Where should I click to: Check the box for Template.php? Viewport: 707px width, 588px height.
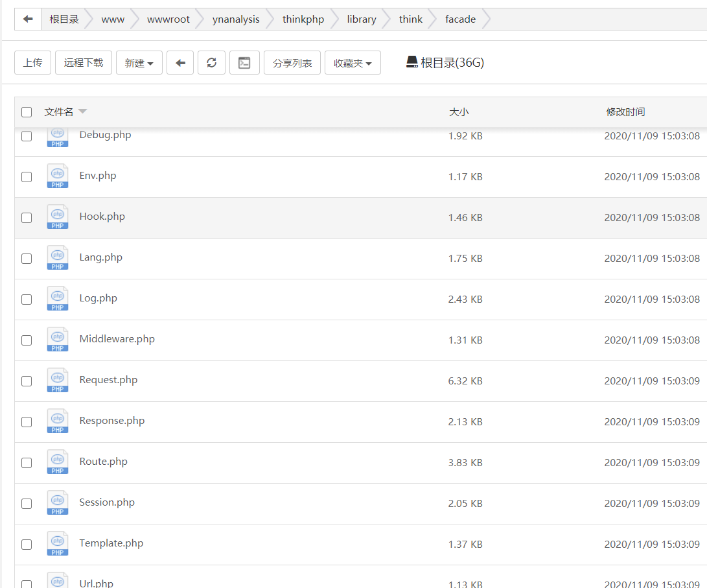click(27, 545)
